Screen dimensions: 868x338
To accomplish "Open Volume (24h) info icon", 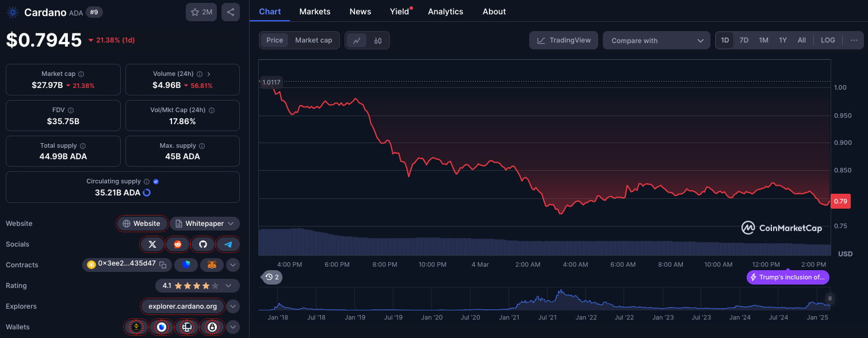I will point(200,74).
